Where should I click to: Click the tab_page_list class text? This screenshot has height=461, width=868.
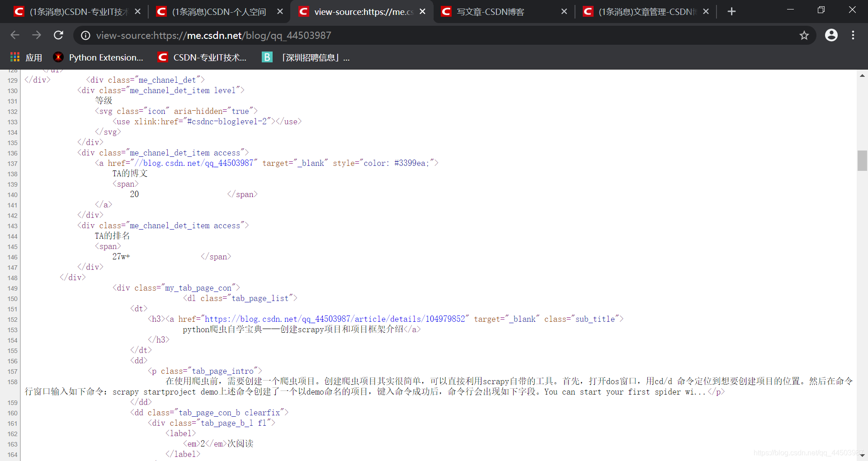point(260,298)
